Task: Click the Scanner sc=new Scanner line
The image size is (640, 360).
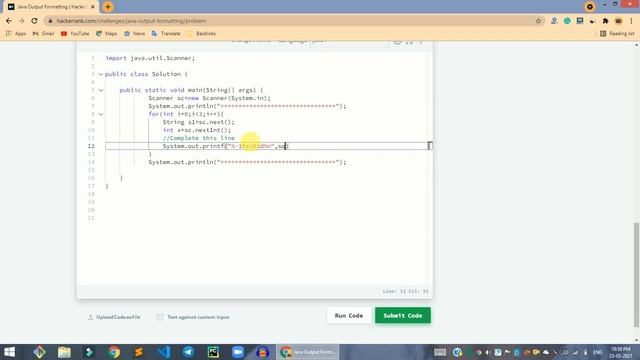Action: (x=209, y=98)
